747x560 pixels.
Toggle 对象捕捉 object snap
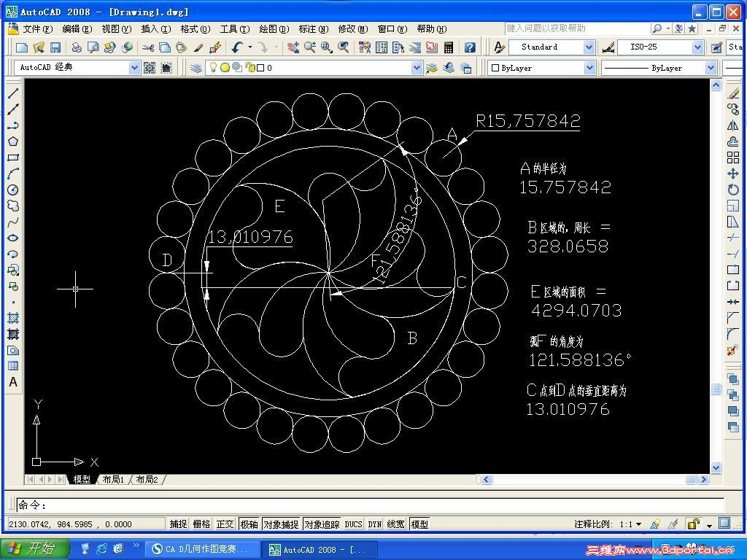[281, 524]
